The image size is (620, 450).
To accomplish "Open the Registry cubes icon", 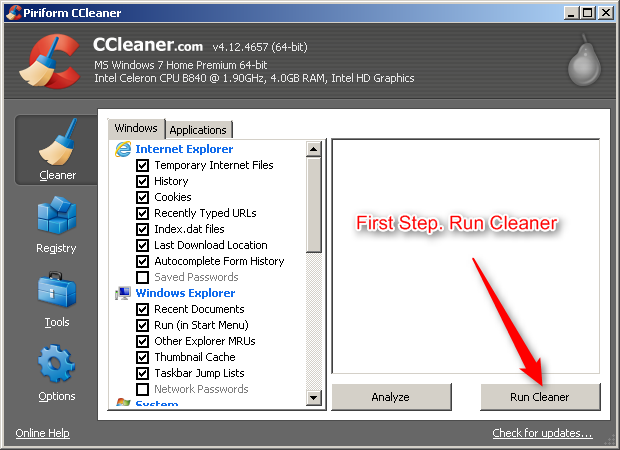I will (x=57, y=216).
